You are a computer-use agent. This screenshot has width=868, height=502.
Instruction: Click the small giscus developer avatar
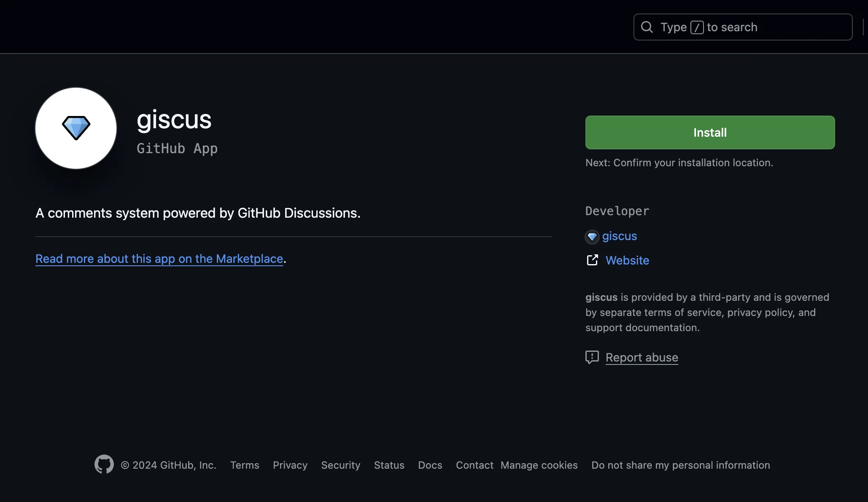pos(592,237)
